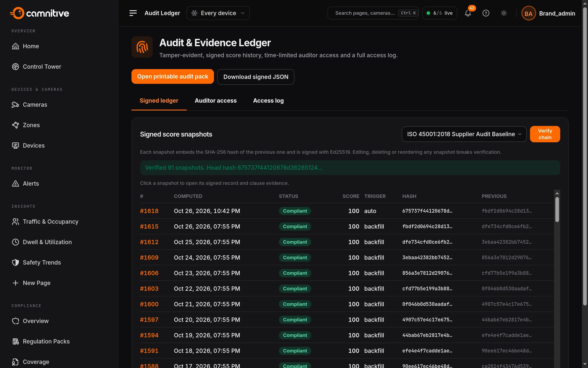Click the 6/6 live status indicator
This screenshot has height=368, width=588.
point(440,13)
